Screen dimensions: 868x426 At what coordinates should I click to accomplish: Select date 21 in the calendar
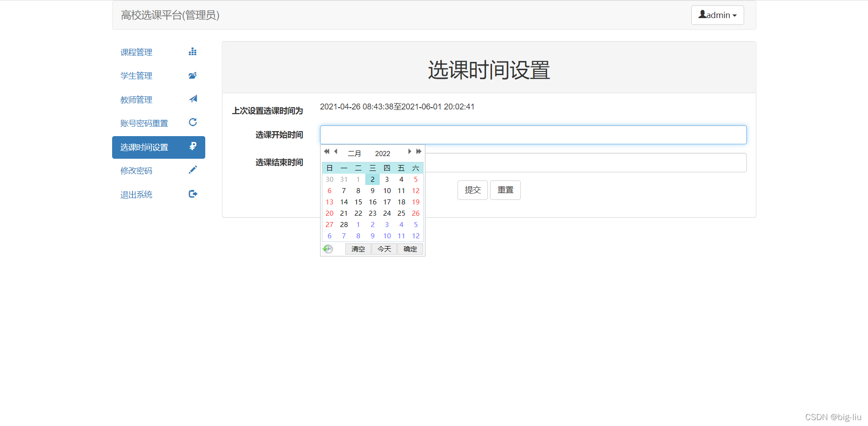pyautogui.click(x=344, y=213)
